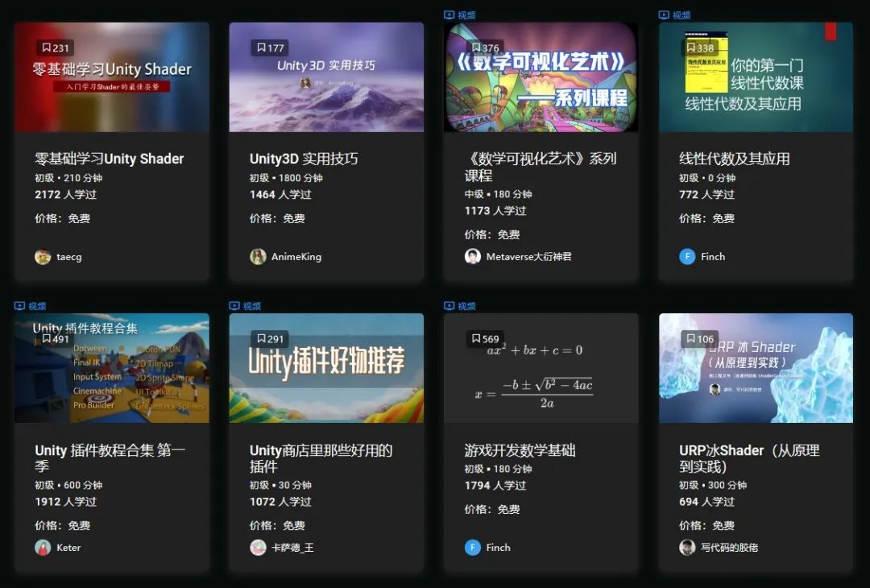Click the 你的第一门线性代数课 thumbnail

pyautogui.click(x=756, y=77)
